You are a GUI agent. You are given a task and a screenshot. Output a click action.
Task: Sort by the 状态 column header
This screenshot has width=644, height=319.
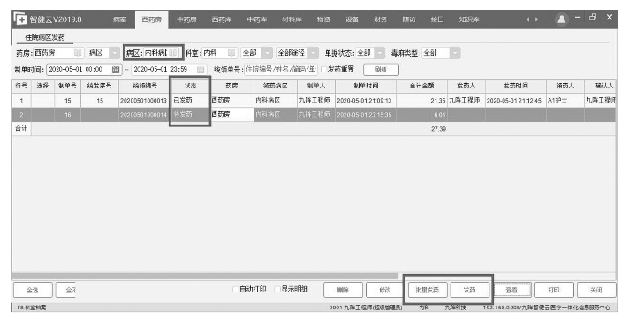(x=191, y=87)
